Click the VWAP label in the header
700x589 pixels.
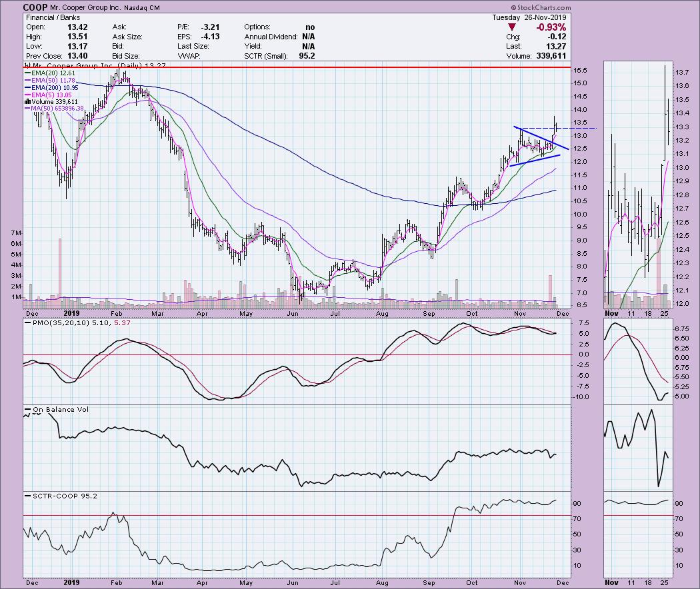coord(189,56)
